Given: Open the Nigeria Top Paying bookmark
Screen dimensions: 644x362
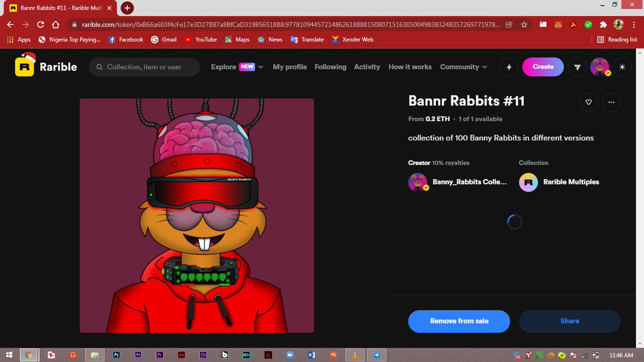Looking at the screenshot, I should 70,40.
